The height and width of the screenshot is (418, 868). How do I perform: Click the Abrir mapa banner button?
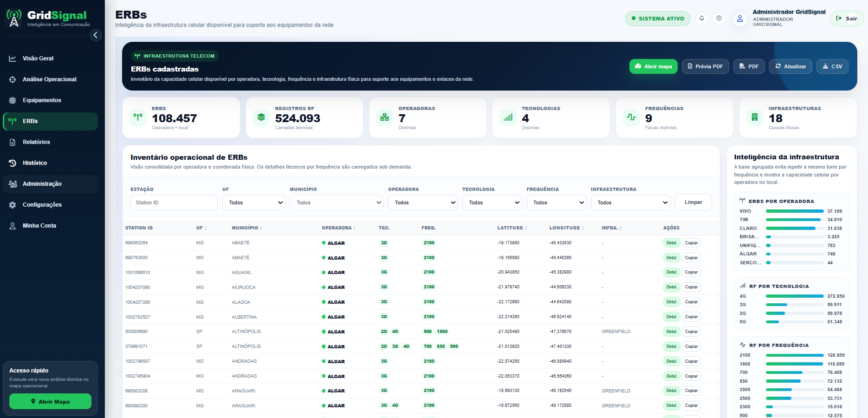point(654,66)
